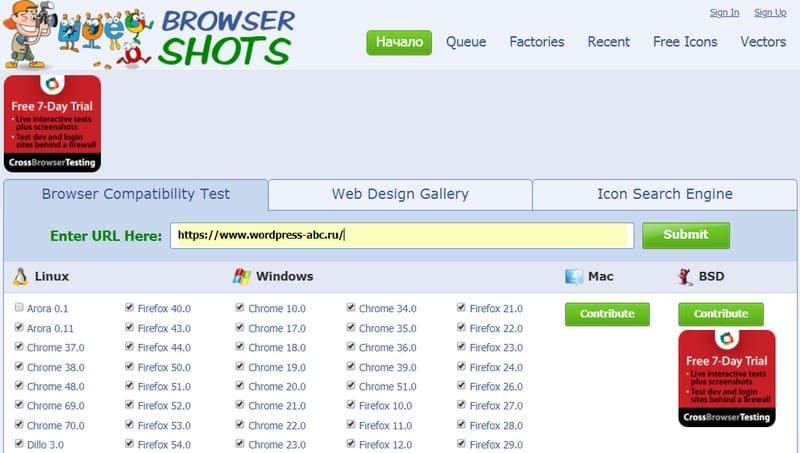Toggle Firefox 23.0 checkbox

click(461, 346)
